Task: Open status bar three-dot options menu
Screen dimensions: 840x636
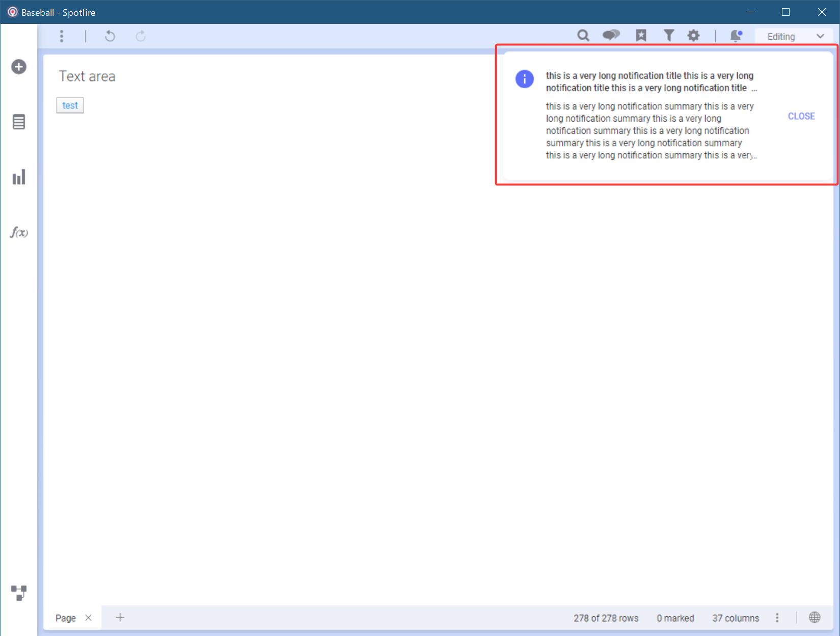Action: pyautogui.click(x=777, y=618)
